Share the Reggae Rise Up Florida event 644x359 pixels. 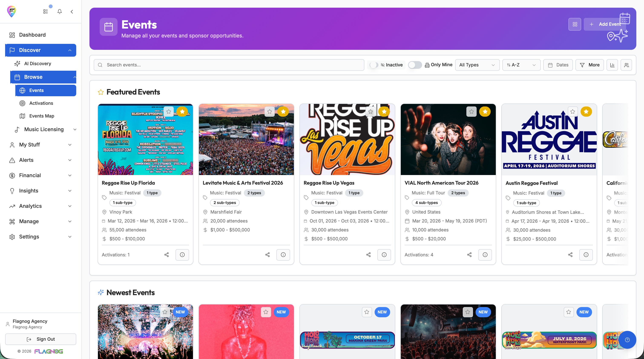point(167,254)
